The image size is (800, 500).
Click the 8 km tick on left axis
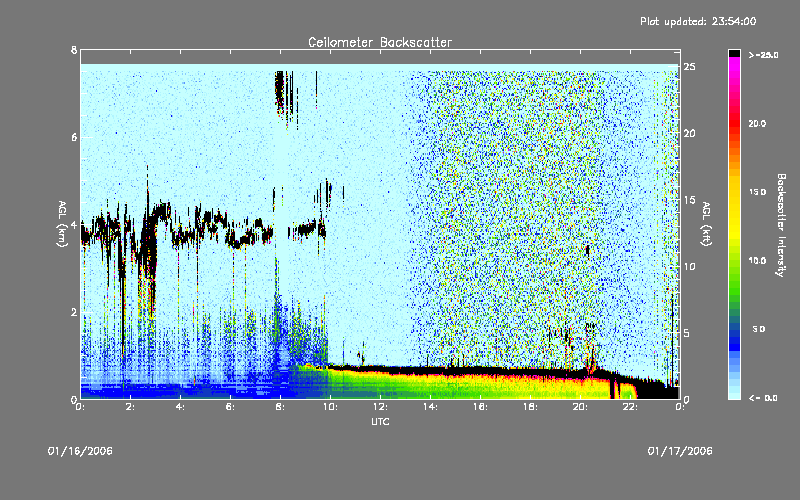(74, 50)
